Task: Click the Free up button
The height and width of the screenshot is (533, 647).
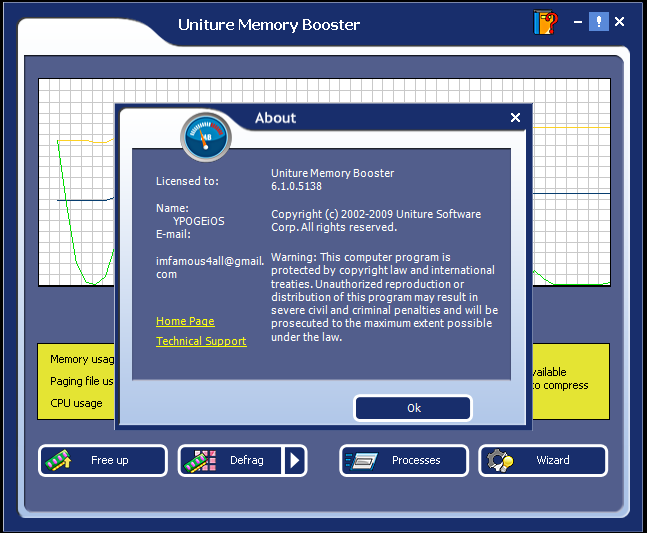Action: 103,460
